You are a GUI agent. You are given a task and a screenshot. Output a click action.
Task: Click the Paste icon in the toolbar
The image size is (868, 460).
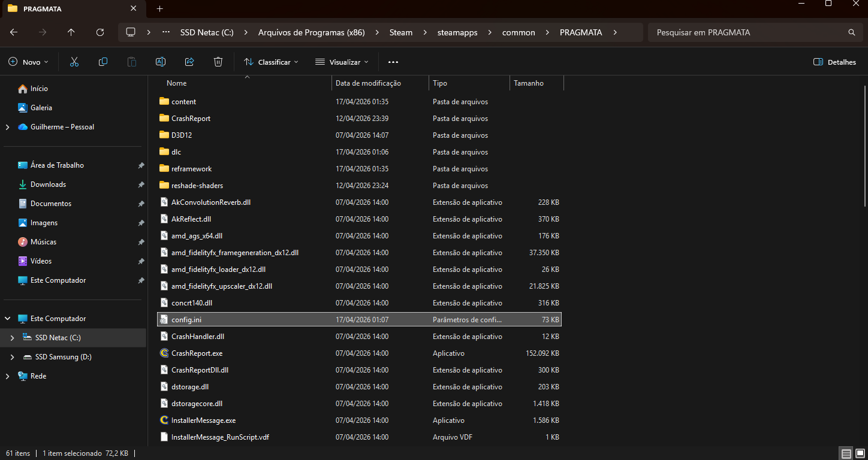click(131, 62)
